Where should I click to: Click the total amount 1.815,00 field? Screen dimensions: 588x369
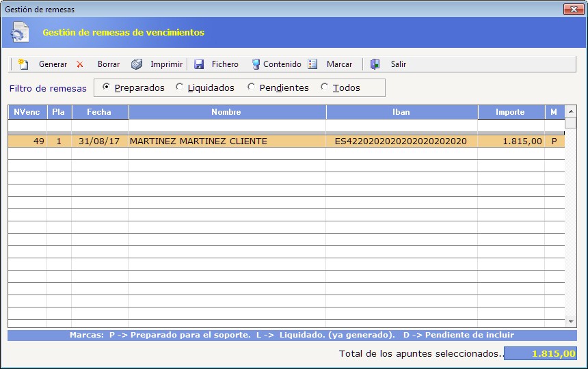[x=540, y=353]
